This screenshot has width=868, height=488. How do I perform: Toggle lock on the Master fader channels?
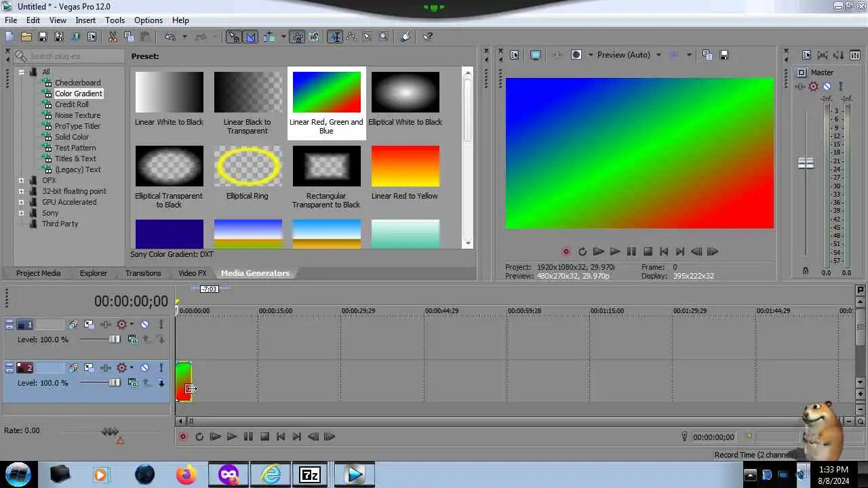pos(806,271)
